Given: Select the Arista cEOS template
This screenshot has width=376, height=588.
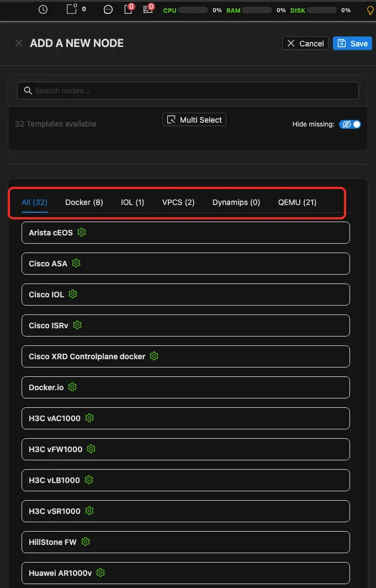Looking at the screenshot, I should click(186, 233).
